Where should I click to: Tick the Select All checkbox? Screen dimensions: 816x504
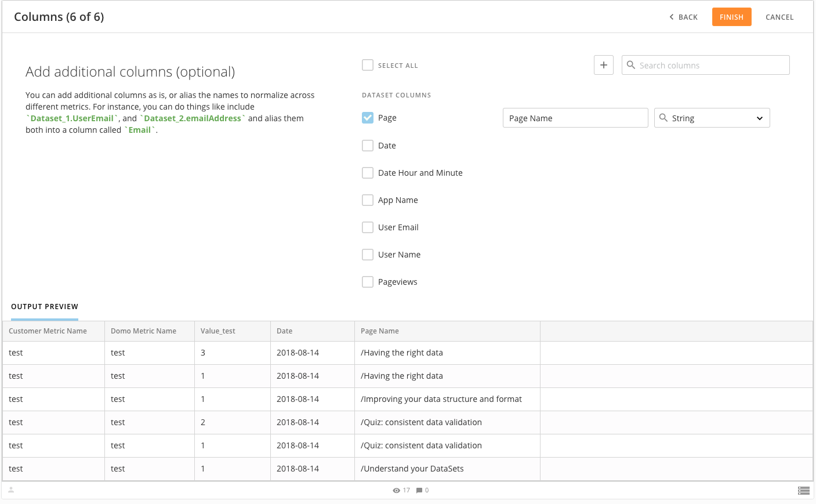(x=368, y=65)
